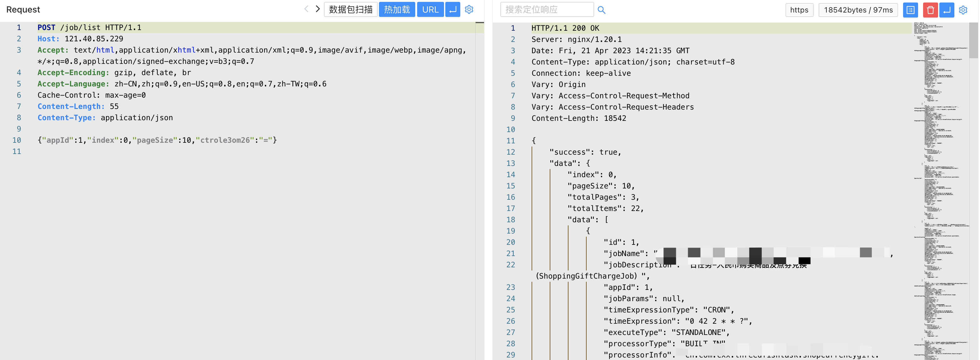Click the blue response details list icon
Viewport: 980px width, 360px height.
click(910, 10)
